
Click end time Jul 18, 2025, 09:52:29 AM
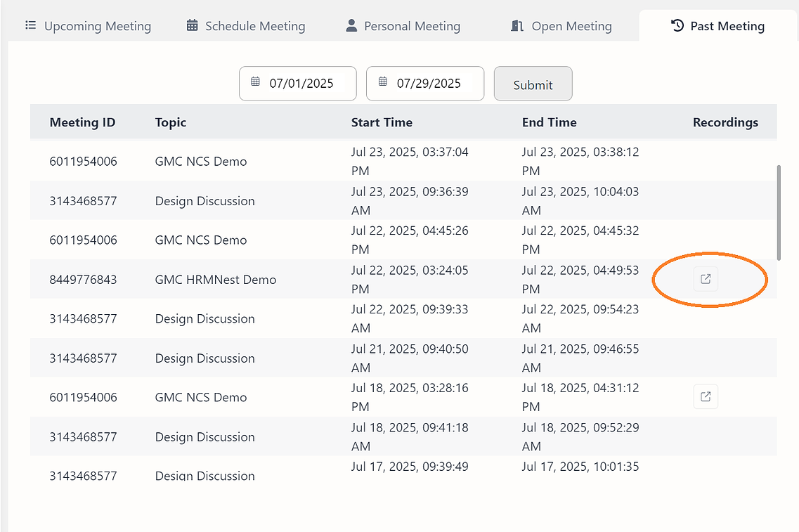580,436
